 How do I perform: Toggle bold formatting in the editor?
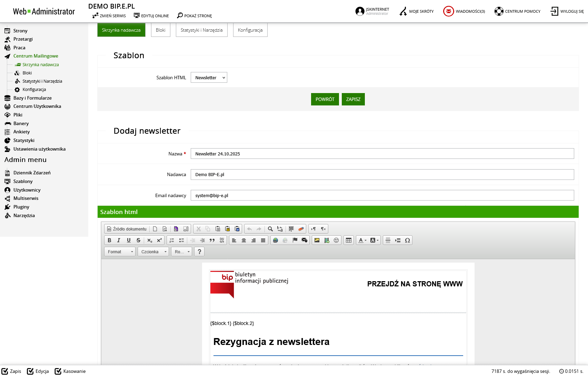click(109, 241)
